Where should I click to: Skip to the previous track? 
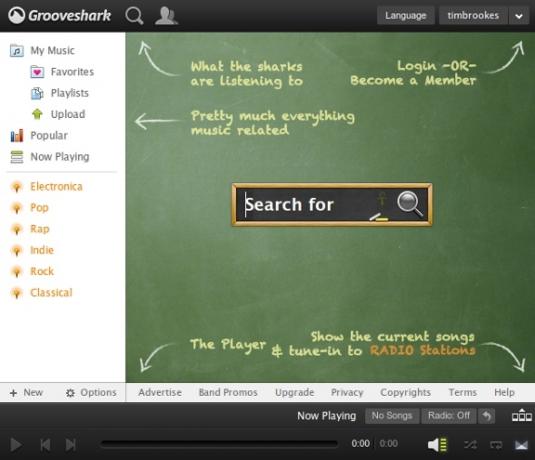tap(45, 445)
